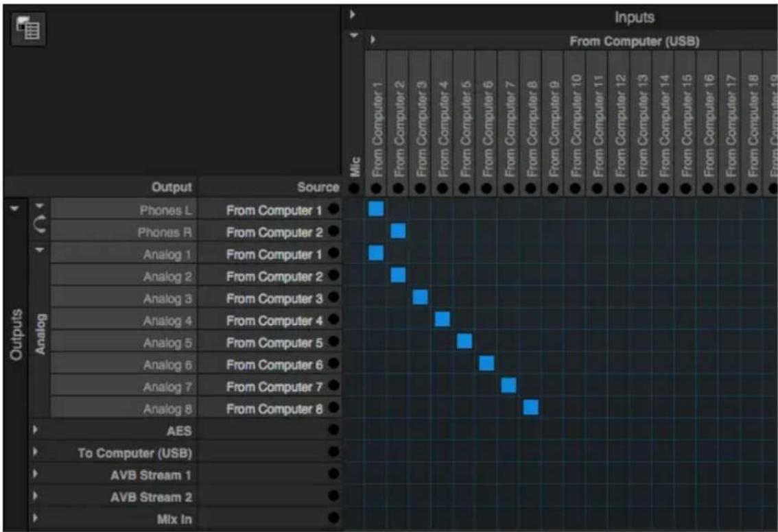Screen dimensions: 778x532
Task: Expand the To Computer (USB) output group
Action: click(35, 452)
